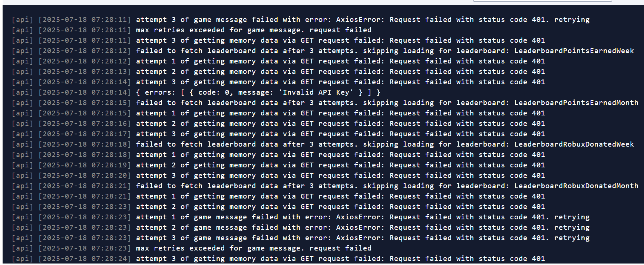Viewport: 644px width, 265px height.
Task: Select the 07:28:24 timestamp in the log
Action: [x=85, y=259]
